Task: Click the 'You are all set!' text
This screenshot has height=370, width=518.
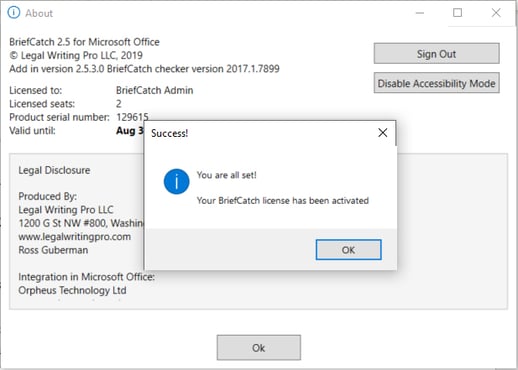Action: [226, 175]
